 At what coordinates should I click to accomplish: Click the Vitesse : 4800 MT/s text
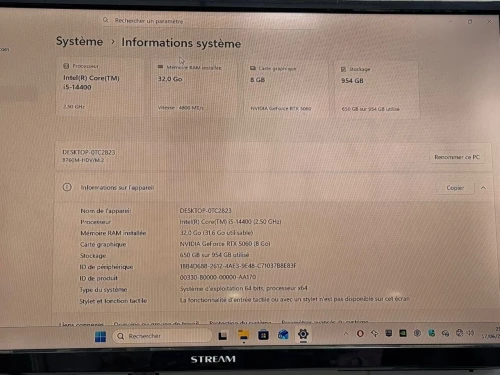181,107
